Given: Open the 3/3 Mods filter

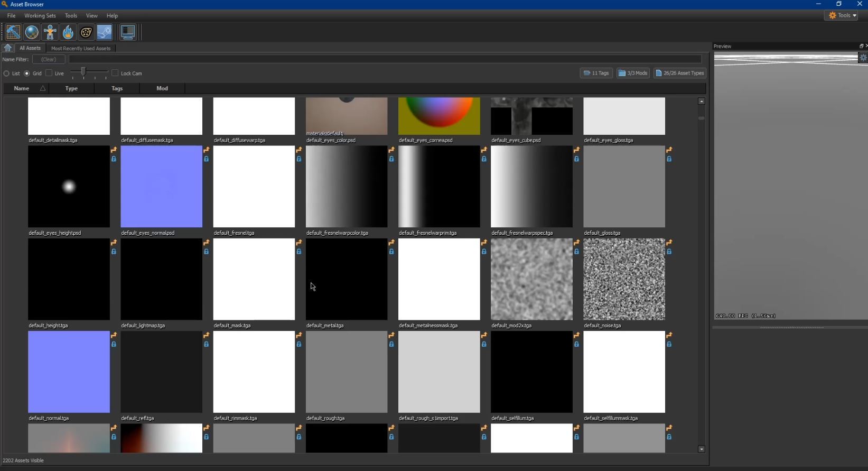Looking at the screenshot, I should (633, 73).
